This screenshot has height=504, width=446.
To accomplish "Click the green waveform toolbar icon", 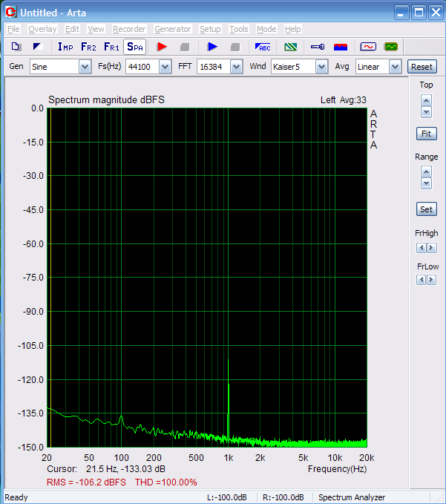I will pos(391,47).
